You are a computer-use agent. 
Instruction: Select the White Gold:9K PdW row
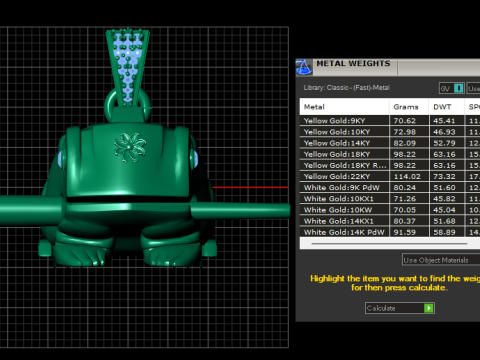(x=390, y=187)
